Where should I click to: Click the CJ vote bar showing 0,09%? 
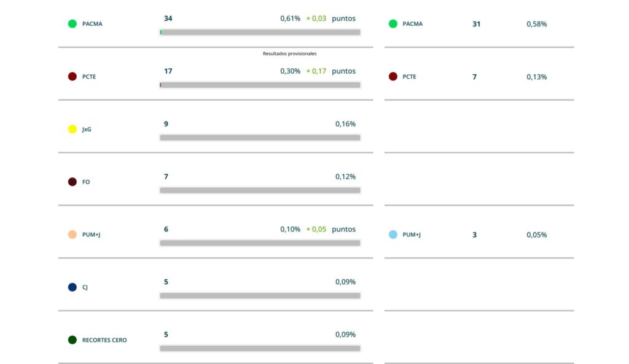(x=260, y=295)
